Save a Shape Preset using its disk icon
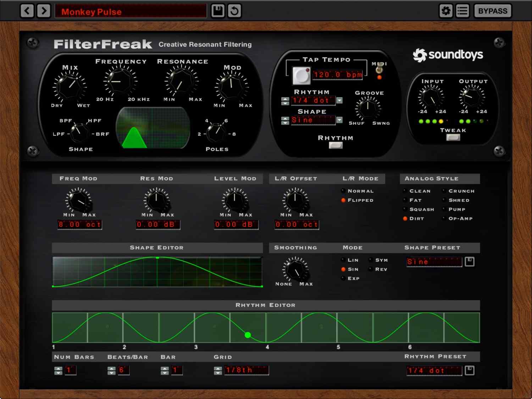The image size is (532, 399). (x=469, y=261)
